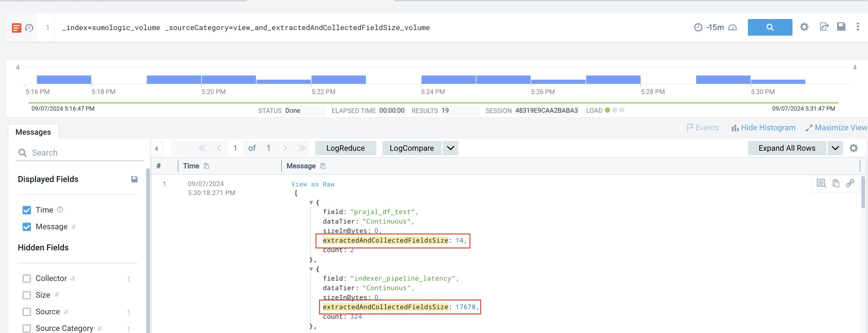Viewport: 868px width, 333px height.
Task: Select the Messages tab
Action: (33, 132)
